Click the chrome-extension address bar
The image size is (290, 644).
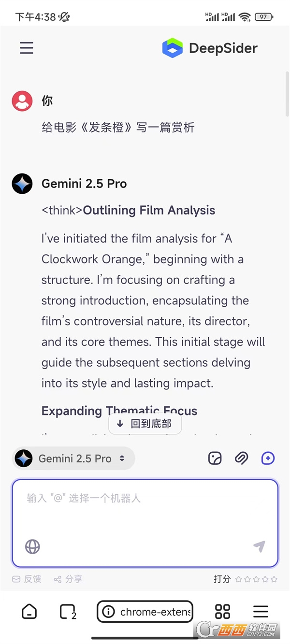click(x=145, y=612)
